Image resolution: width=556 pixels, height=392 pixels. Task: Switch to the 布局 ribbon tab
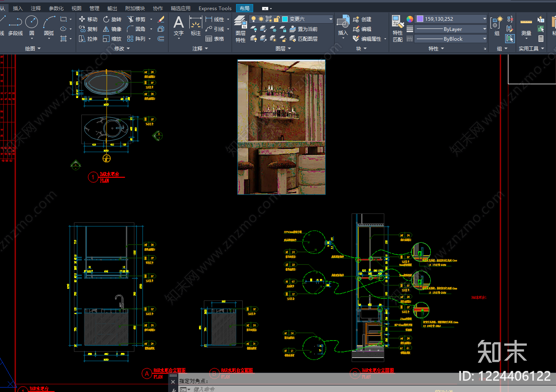point(245,8)
